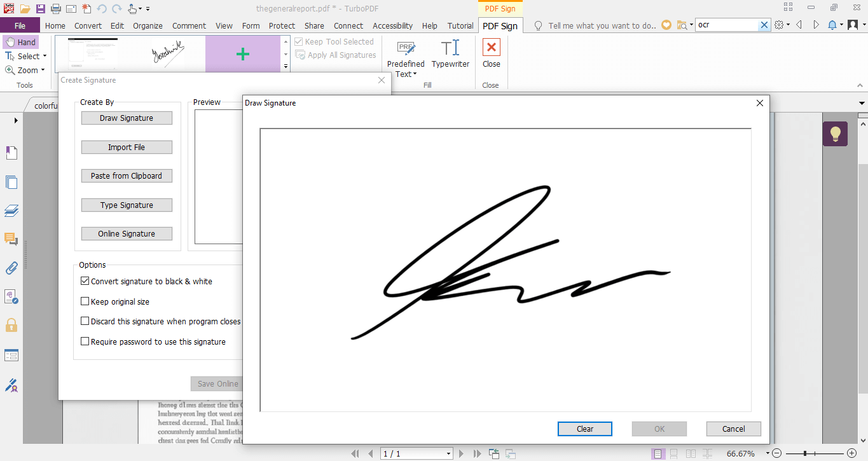The height and width of the screenshot is (461, 868).
Task: Disable Convert signature to black & white
Action: 85,280
